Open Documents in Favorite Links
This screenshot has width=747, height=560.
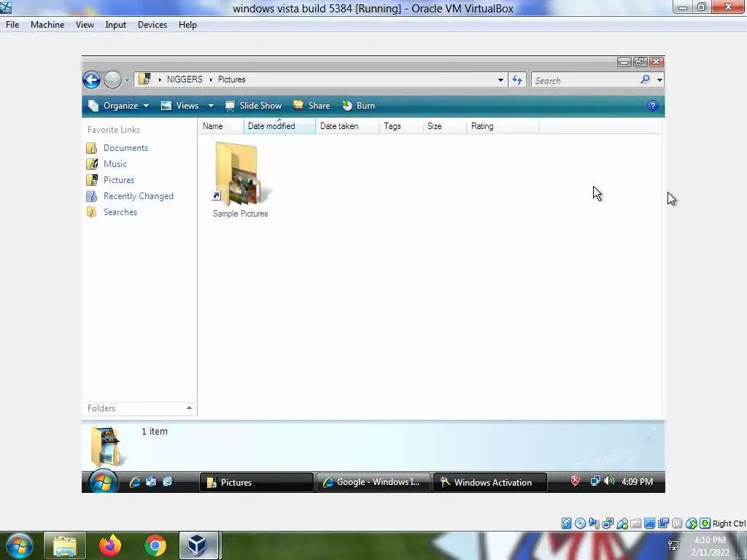point(117,148)
